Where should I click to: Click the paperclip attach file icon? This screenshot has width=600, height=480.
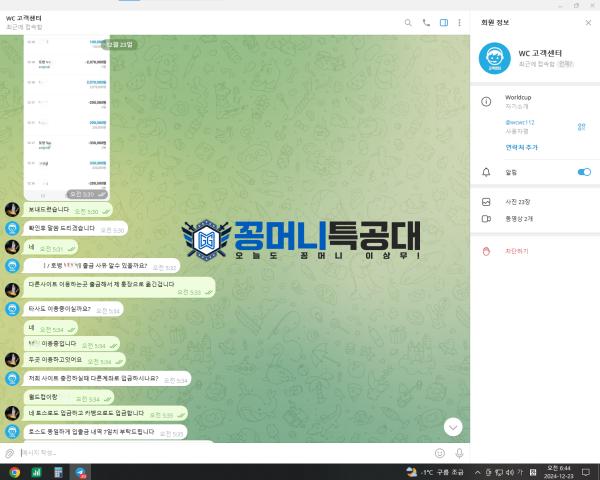(x=10, y=453)
